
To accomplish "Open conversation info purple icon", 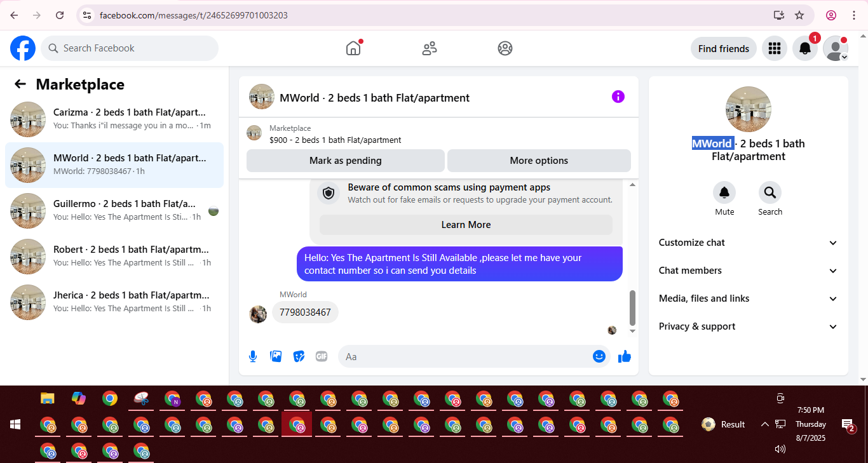I will click(618, 97).
